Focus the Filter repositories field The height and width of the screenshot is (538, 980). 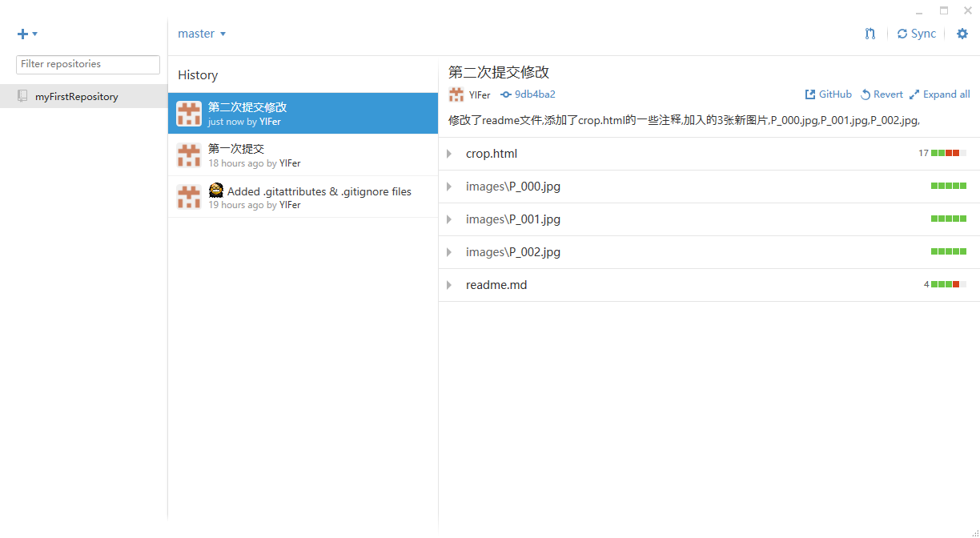tap(88, 64)
